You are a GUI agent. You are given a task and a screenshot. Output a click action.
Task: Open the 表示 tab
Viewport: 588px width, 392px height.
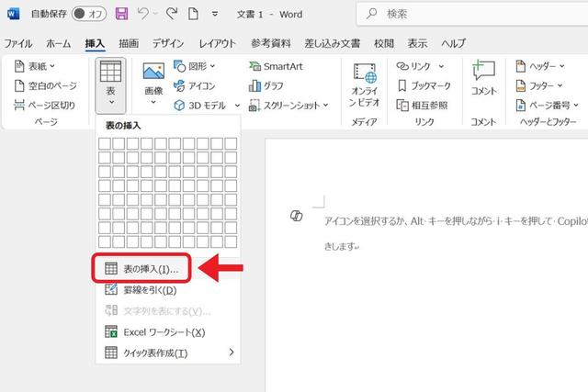[x=417, y=43]
